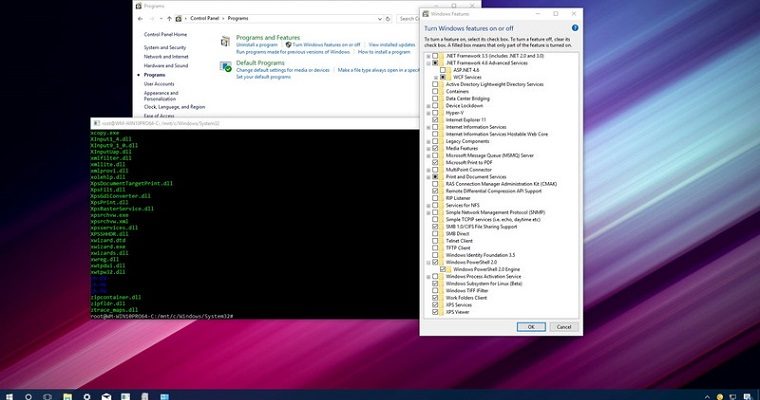Uncheck the XPS Viewer feature
This screenshot has height=400, width=760.
tap(435, 312)
